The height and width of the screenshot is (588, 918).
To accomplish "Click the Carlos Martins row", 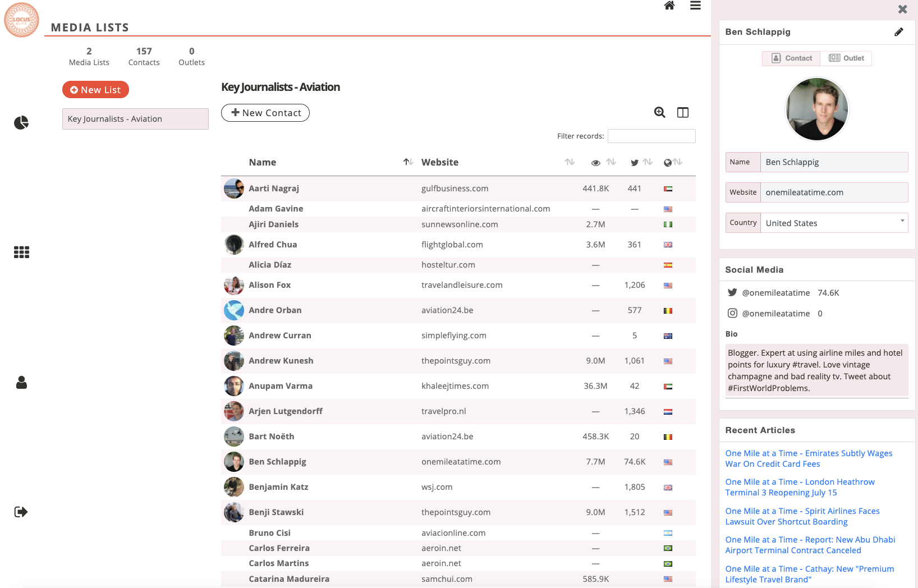I will click(x=458, y=563).
